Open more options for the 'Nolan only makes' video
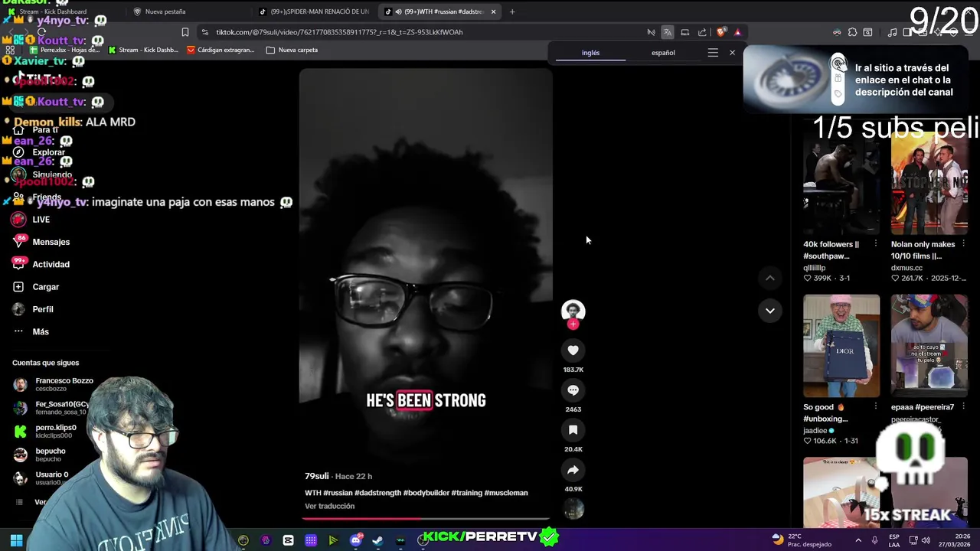The height and width of the screenshot is (551, 980). [963, 244]
